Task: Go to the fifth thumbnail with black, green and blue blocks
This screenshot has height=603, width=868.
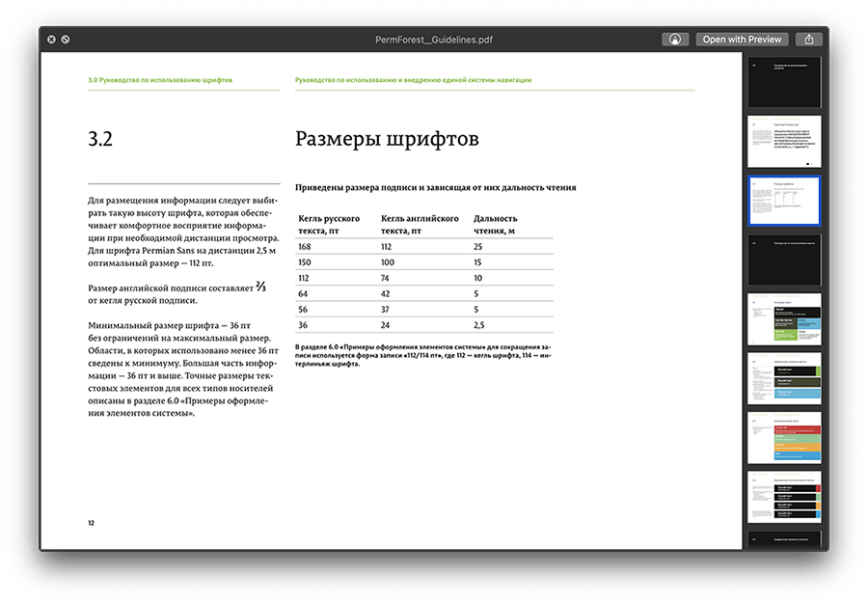Action: tap(784, 318)
